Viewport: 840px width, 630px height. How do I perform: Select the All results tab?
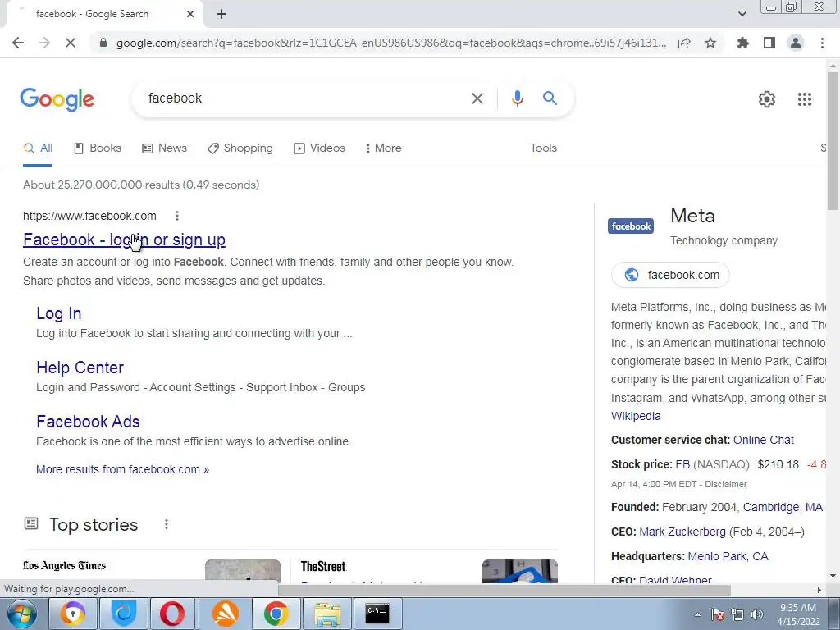tap(38, 148)
